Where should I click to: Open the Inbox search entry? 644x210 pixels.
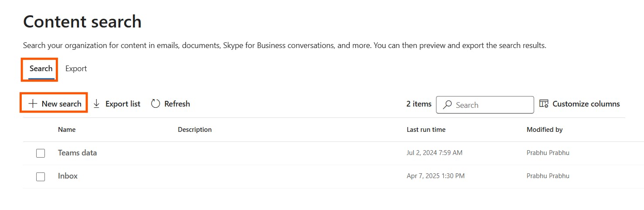point(68,176)
